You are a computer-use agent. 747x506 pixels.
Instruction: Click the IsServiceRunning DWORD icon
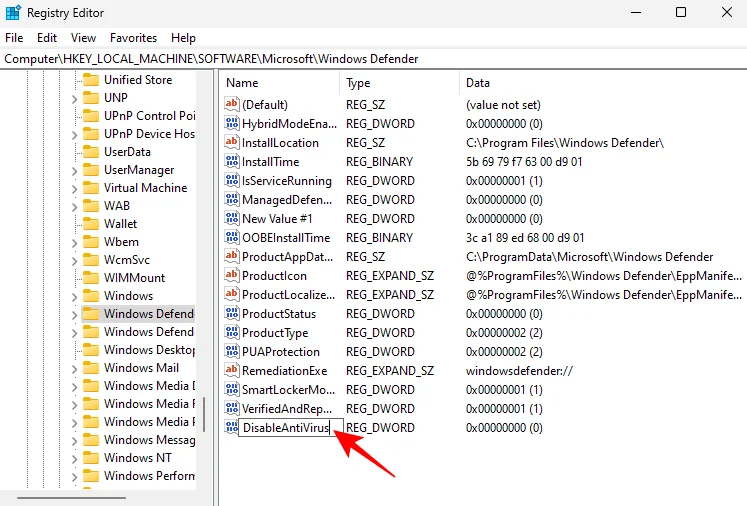(232, 180)
